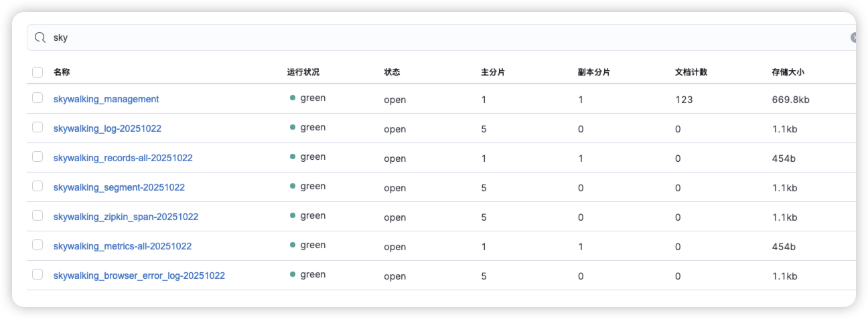The width and height of the screenshot is (868, 319).
Task: Sort by the 名称 column header
Action: [62, 72]
